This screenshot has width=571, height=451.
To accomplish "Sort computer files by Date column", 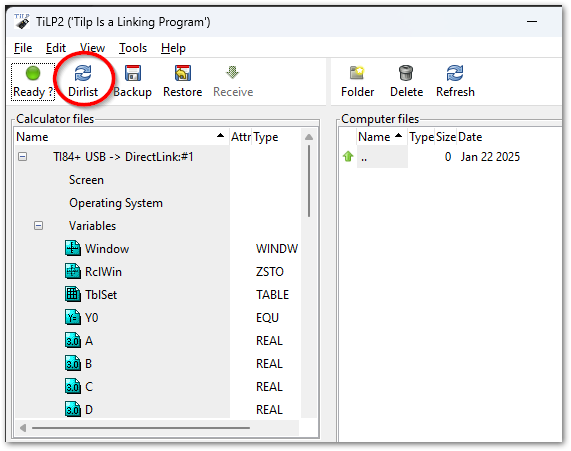I will coord(470,137).
